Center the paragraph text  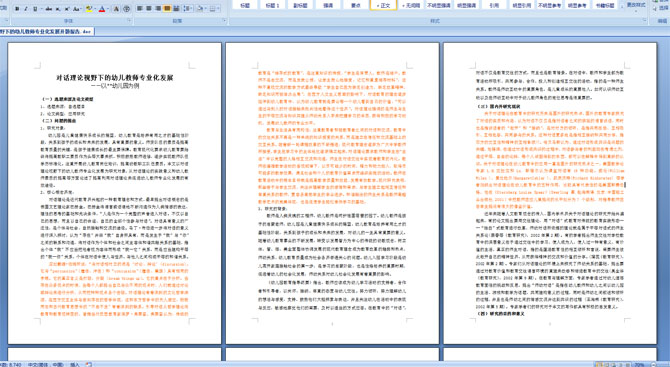(149, 9)
